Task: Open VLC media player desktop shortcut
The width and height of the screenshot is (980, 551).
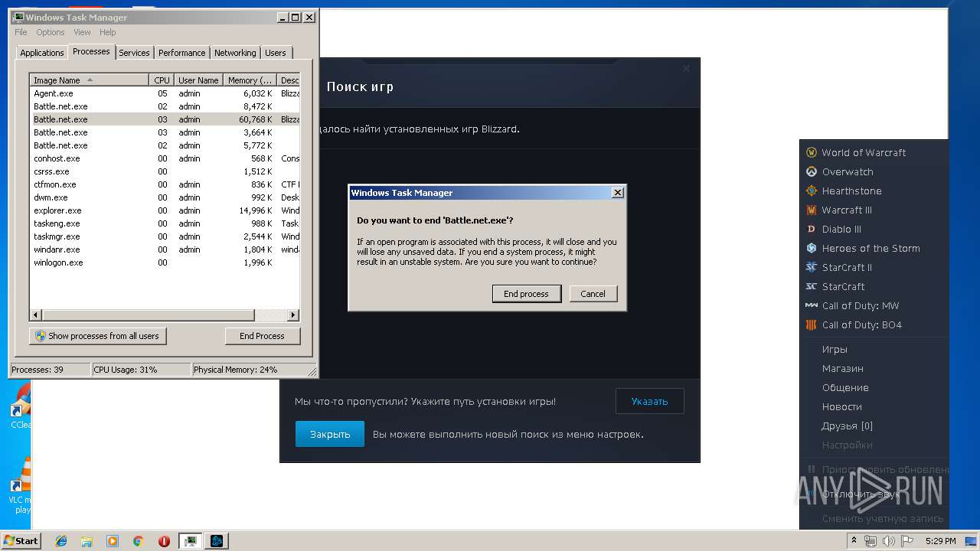Action: 21,486
